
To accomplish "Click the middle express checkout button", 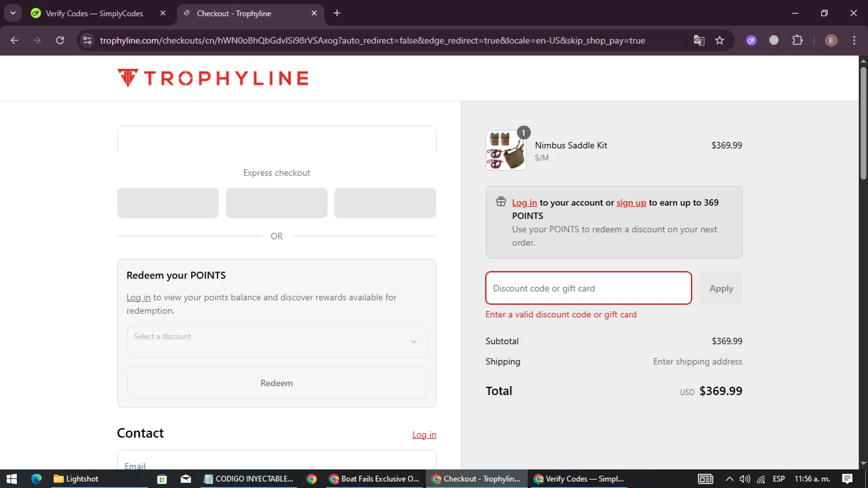I will (x=277, y=203).
